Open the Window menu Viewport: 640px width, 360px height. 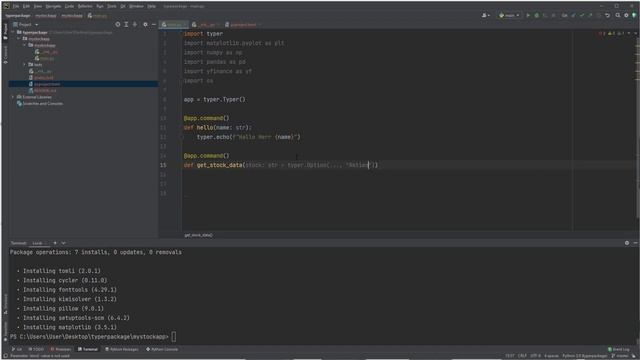136,6
